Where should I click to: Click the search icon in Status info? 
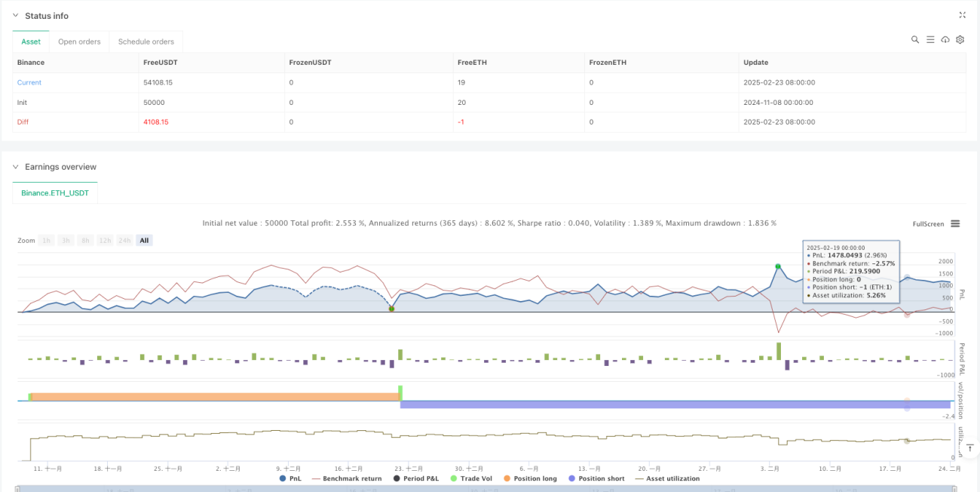click(915, 39)
